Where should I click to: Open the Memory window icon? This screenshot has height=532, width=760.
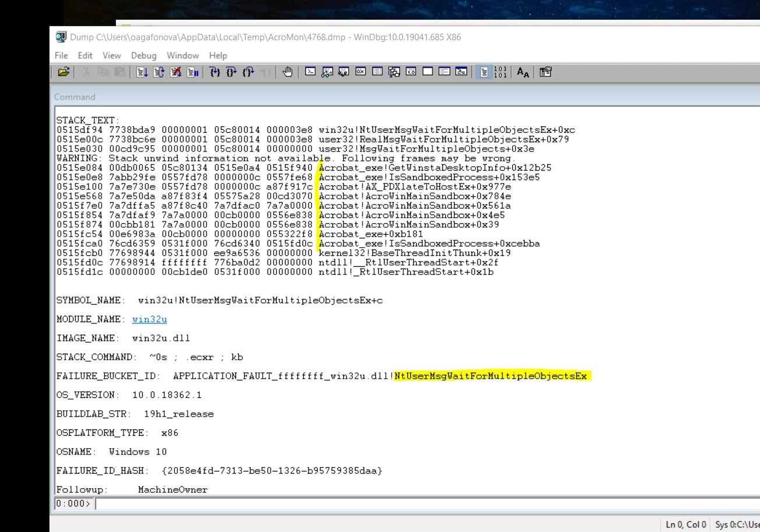(378, 72)
